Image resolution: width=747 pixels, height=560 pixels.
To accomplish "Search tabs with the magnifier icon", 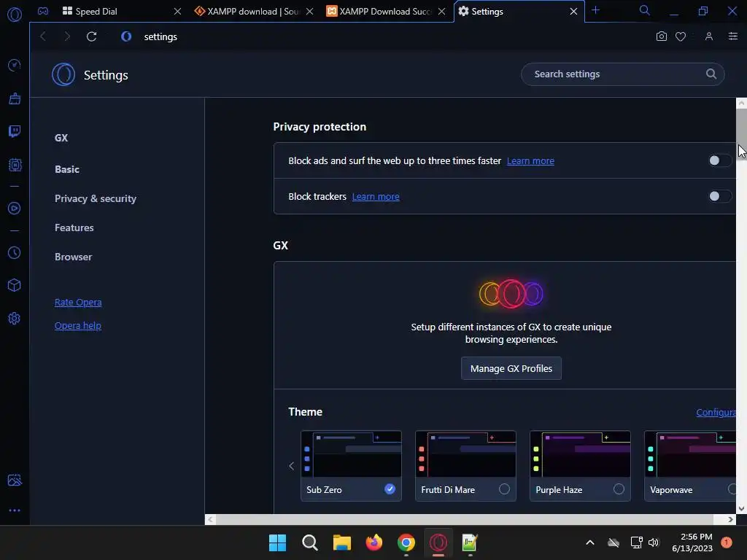I will pyautogui.click(x=645, y=10).
